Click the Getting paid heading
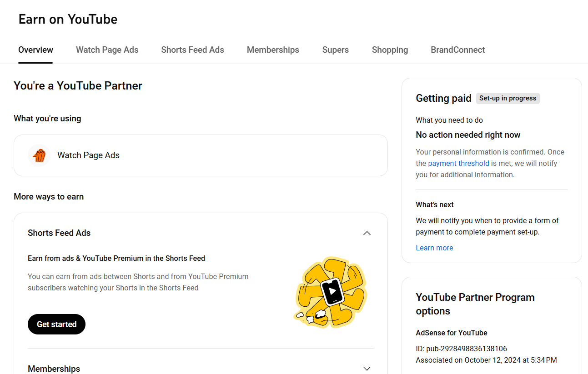 click(x=443, y=98)
